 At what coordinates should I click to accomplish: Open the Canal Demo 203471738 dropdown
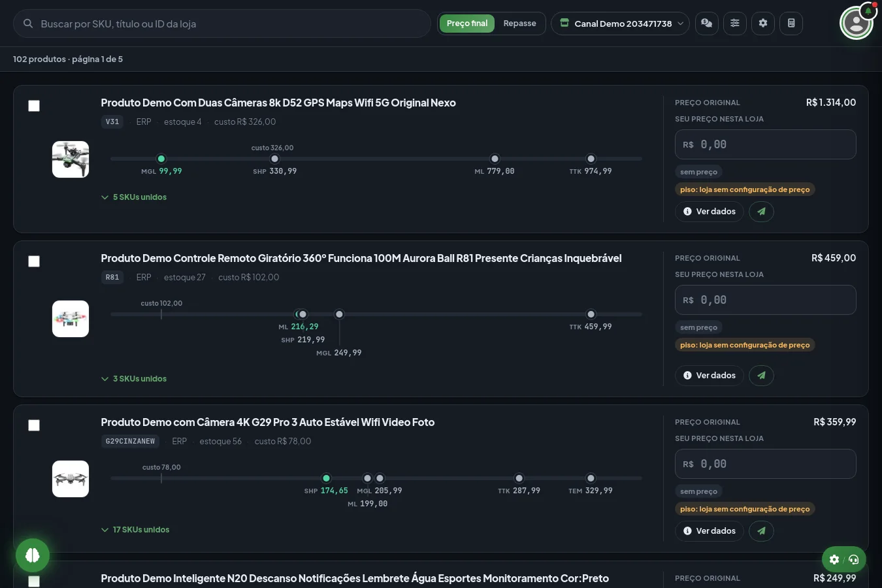[x=621, y=24]
